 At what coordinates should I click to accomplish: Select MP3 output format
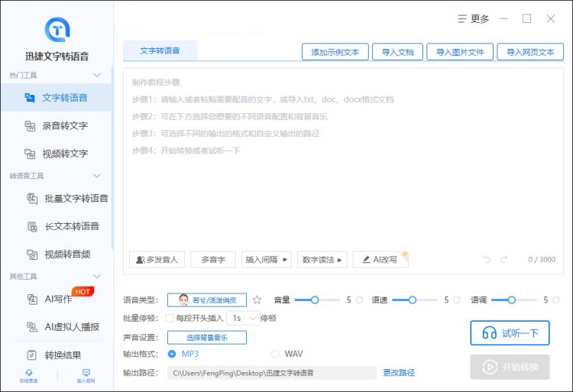pos(172,354)
